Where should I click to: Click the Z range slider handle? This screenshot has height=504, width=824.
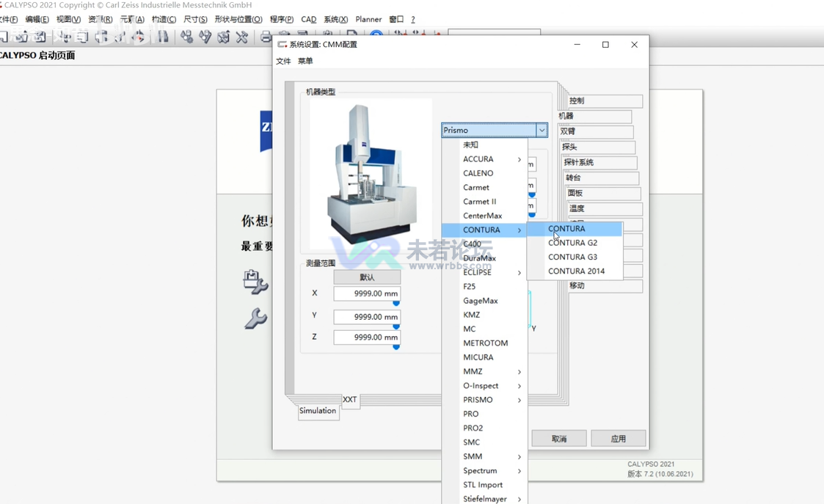[x=396, y=347]
